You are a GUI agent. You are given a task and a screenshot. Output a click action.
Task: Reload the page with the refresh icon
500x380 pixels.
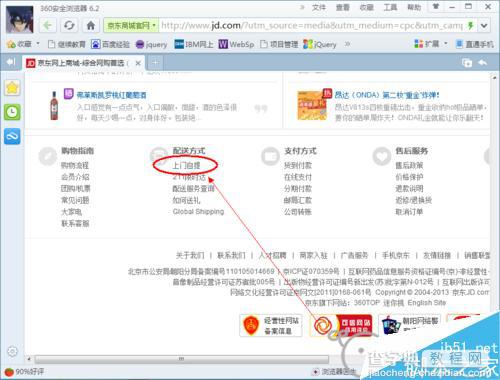(x=69, y=25)
